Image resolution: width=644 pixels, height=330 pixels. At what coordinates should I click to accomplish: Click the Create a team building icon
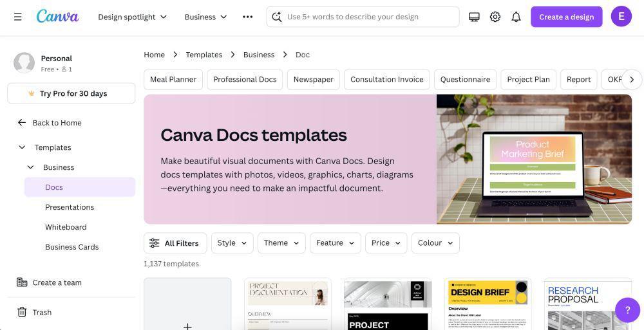pyautogui.click(x=21, y=282)
